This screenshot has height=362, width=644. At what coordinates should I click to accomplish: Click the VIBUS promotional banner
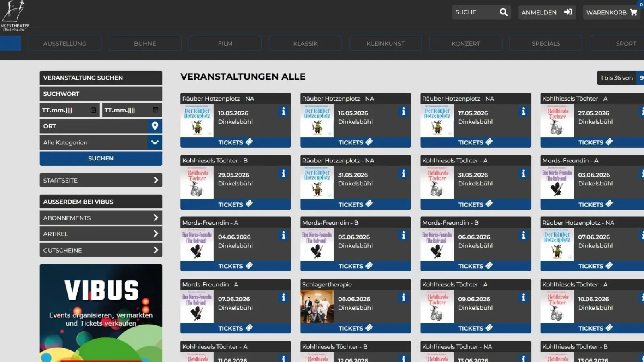point(101,313)
